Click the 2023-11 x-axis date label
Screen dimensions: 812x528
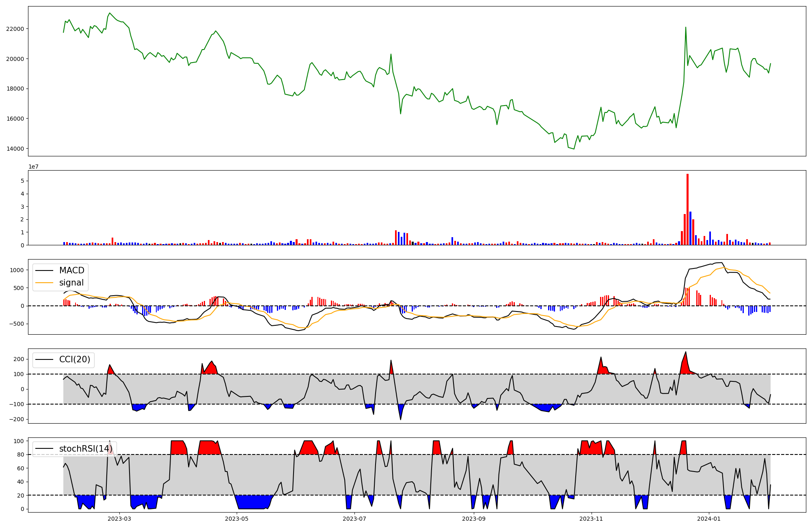click(591, 519)
